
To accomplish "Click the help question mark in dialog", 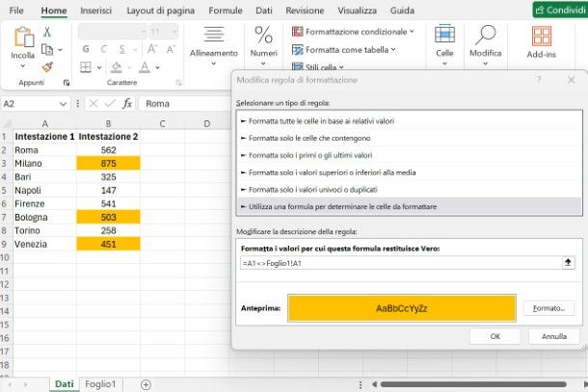I will pos(539,80).
